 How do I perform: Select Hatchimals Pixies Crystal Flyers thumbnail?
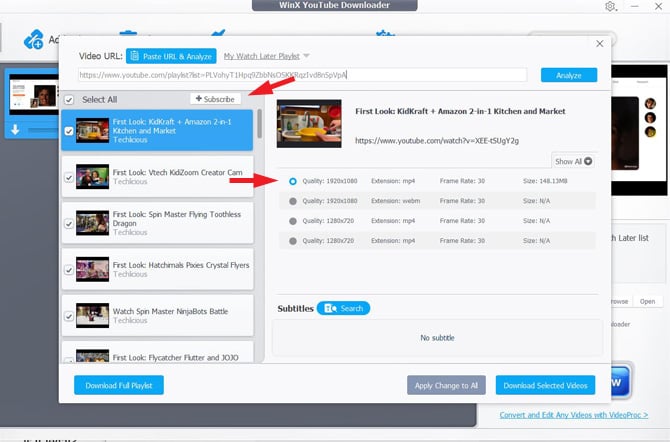point(92,269)
